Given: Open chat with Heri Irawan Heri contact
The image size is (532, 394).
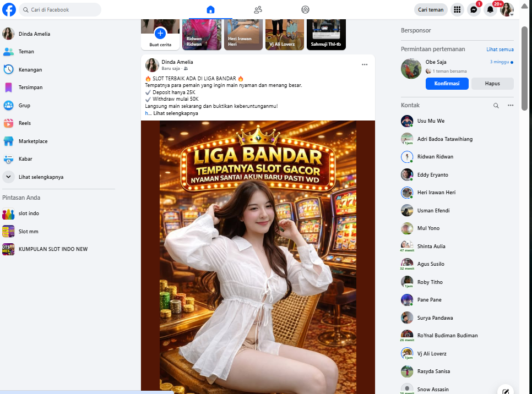Looking at the screenshot, I should tap(457, 192).
